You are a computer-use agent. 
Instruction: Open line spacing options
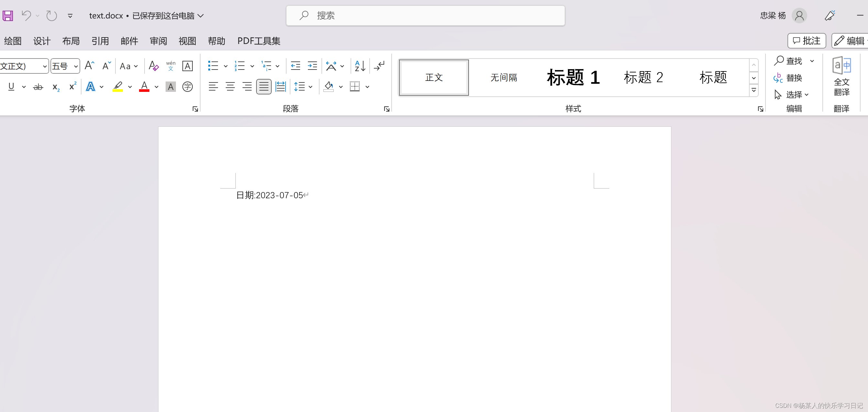[299, 87]
